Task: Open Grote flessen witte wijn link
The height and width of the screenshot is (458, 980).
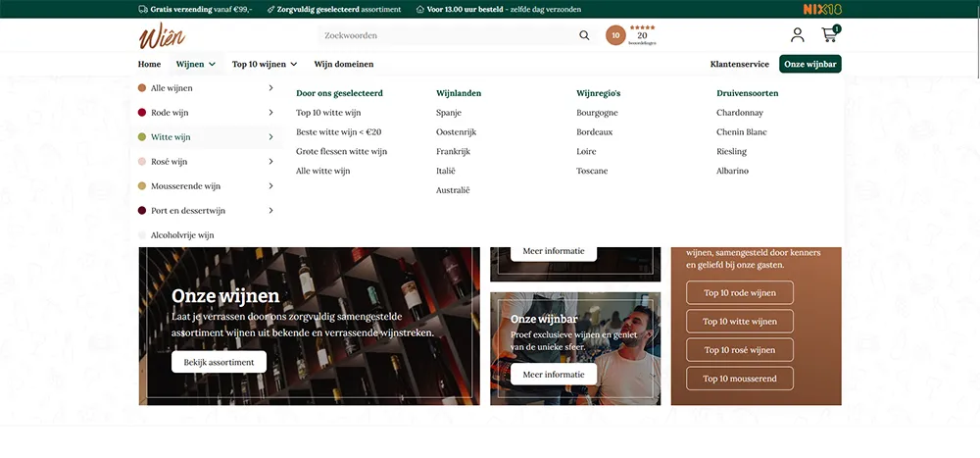Action: coord(341,151)
